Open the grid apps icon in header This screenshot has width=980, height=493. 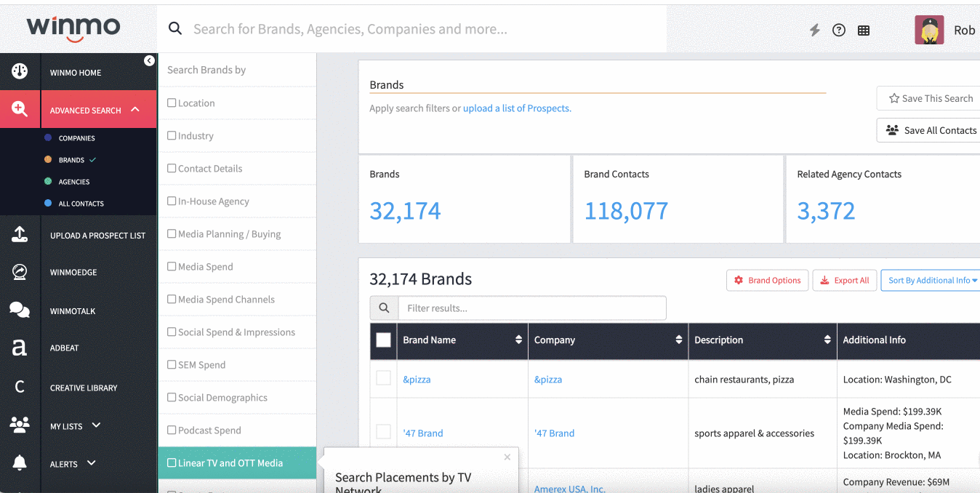864,31
